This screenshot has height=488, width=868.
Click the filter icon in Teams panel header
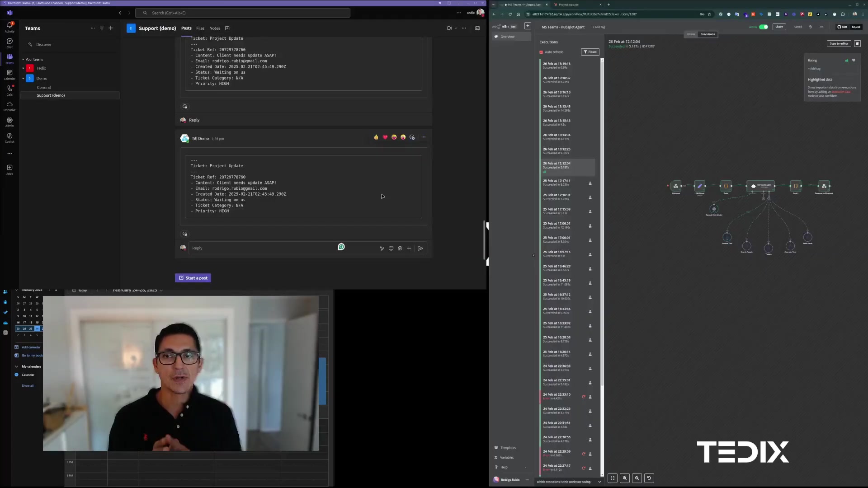coord(102,28)
